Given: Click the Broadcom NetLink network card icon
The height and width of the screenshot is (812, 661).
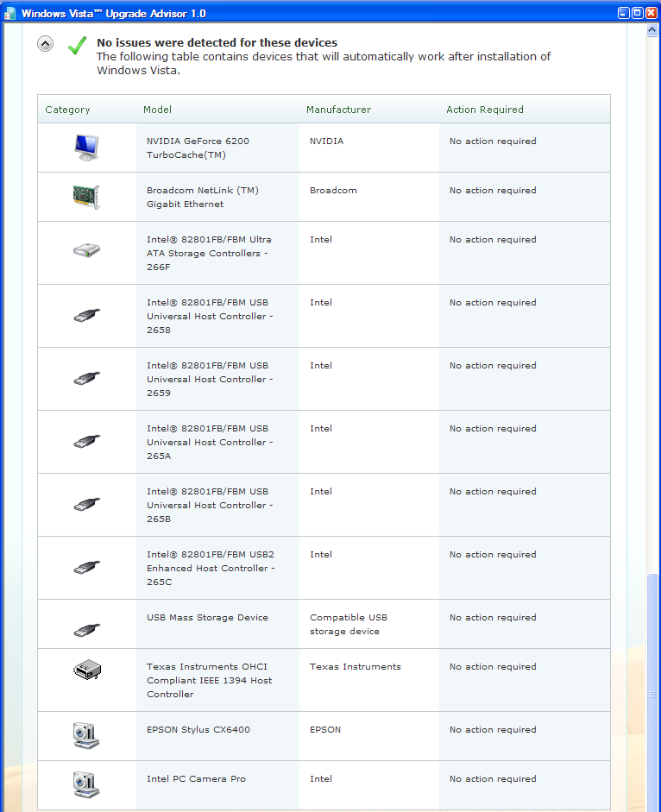Looking at the screenshot, I should pyautogui.click(x=86, y=197).
